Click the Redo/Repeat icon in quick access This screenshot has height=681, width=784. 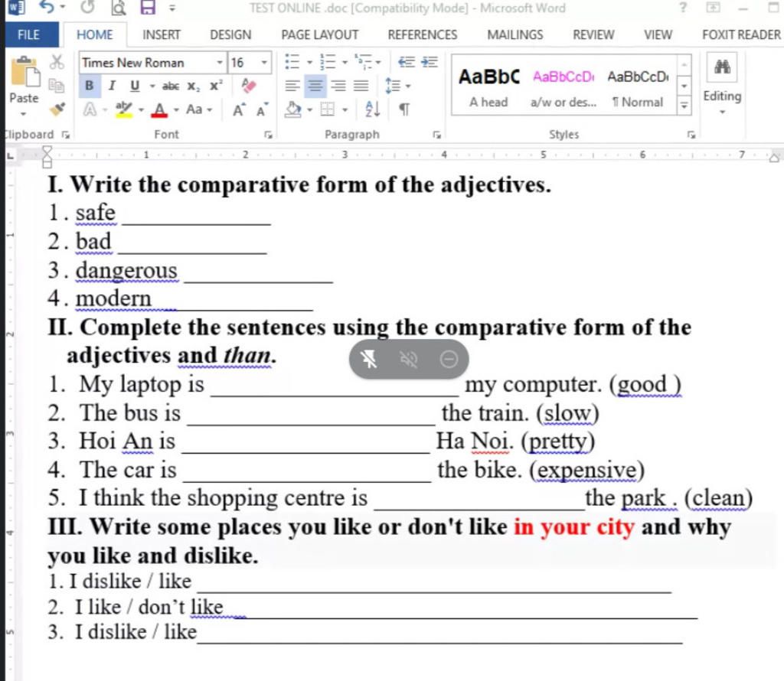[88, 7]
